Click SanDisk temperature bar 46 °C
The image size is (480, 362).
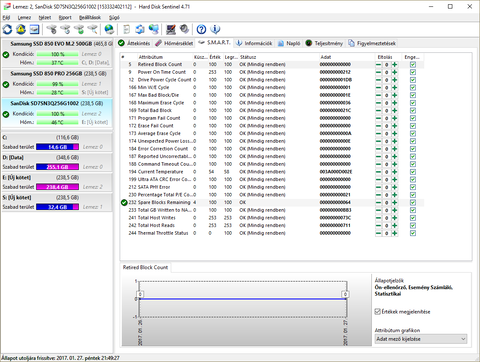point(57,122)
